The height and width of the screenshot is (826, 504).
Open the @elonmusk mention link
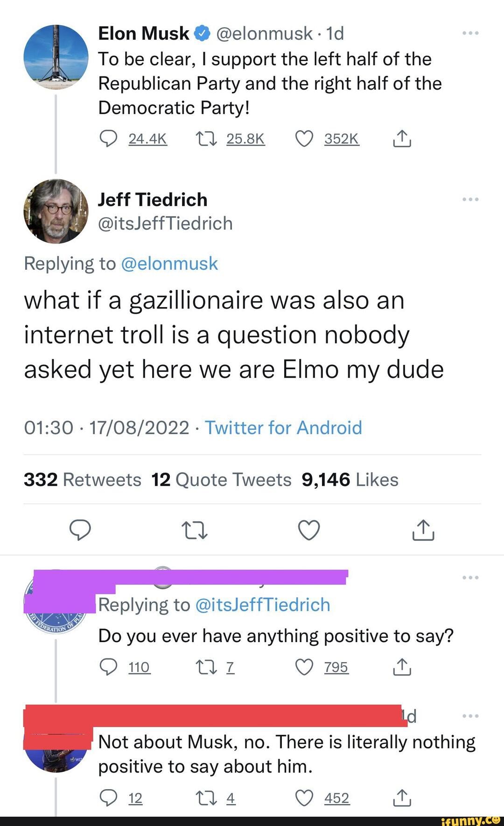[x=169, y=264]
